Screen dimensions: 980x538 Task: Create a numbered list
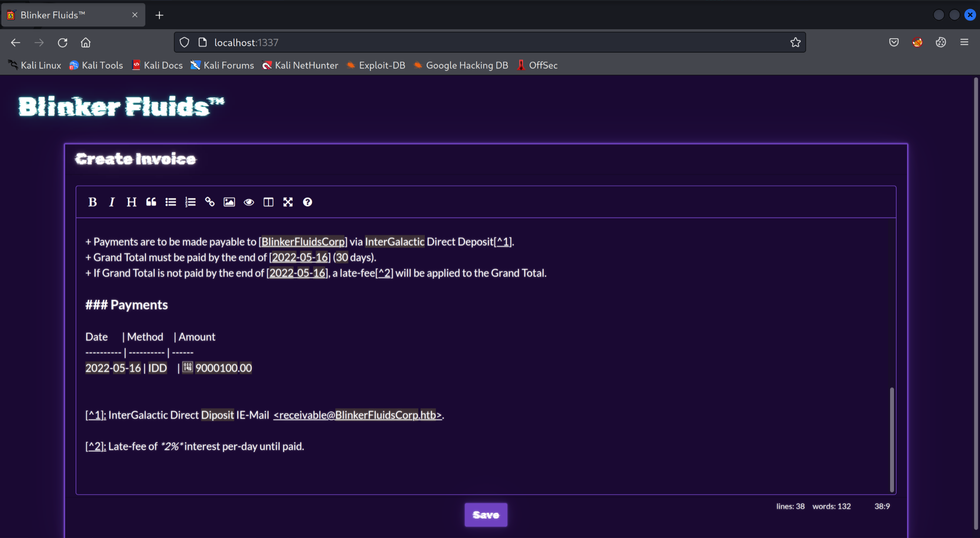tap(190, 201)
